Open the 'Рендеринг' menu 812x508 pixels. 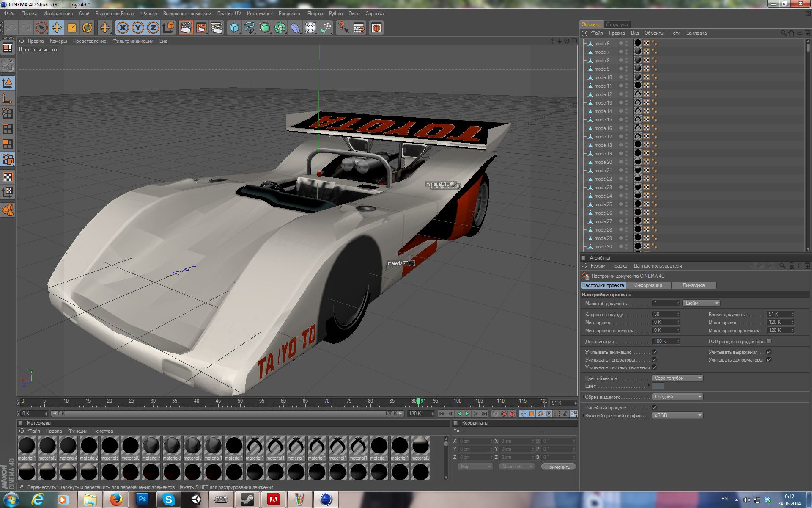point(290,14)
